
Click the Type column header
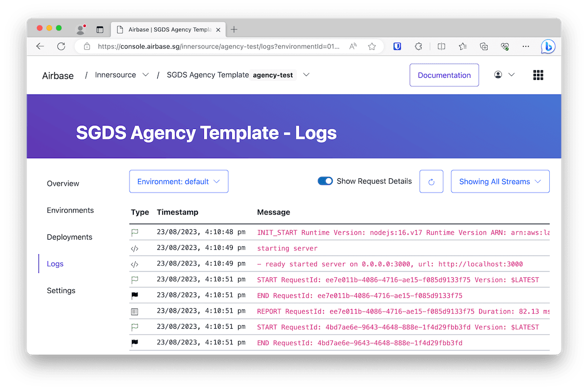(x=140, y=212)
